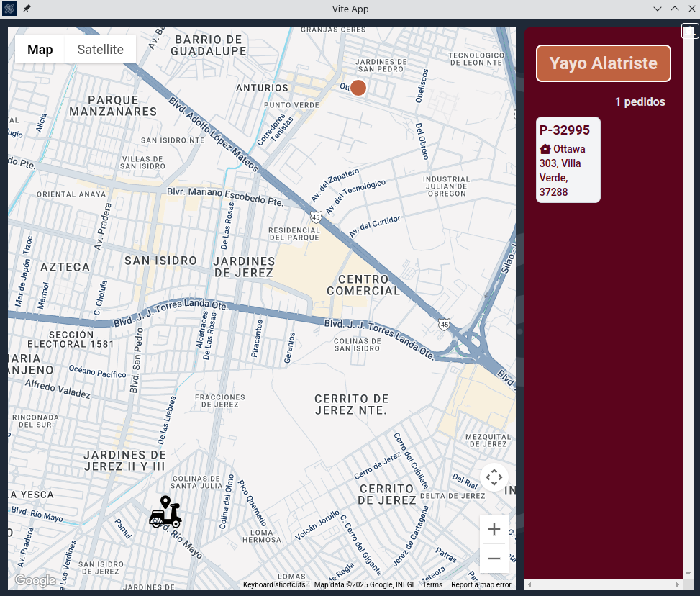This screenshot has width=700, height=596.
Task: Click the small icon at sidebar top-right corner
Action: tap(689, 32)
